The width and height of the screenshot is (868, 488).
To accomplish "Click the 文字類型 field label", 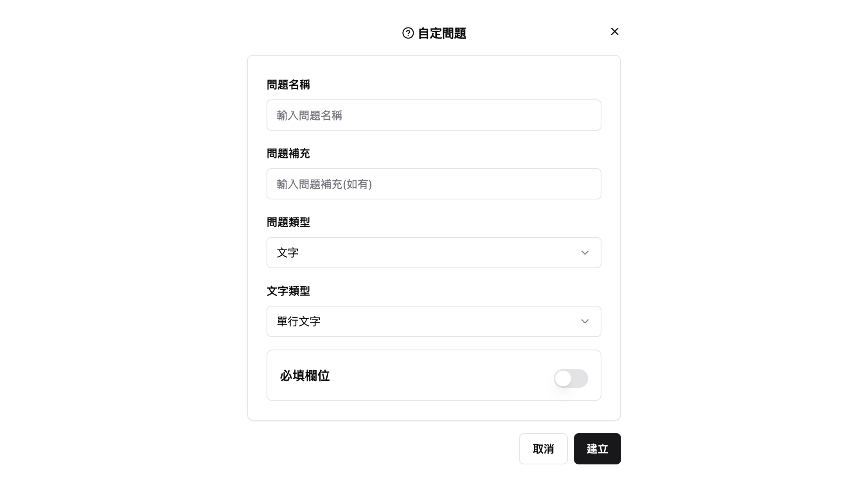I will point(288,291).
